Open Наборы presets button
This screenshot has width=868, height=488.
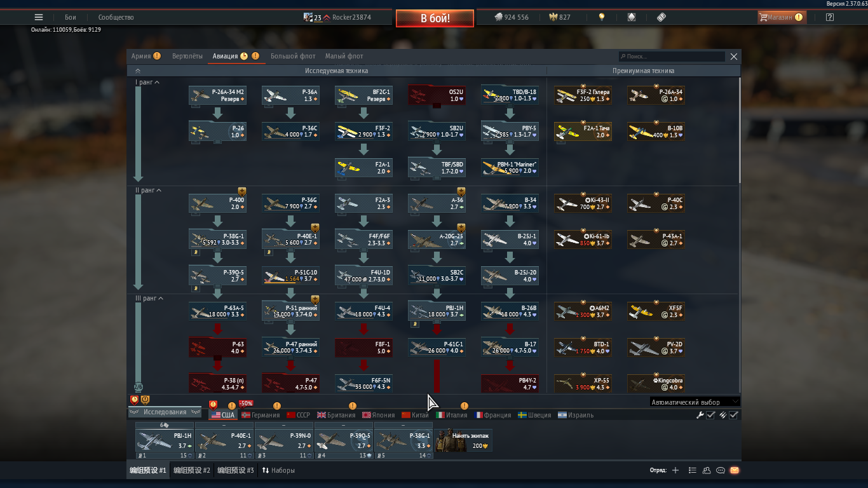coord(278,471)
